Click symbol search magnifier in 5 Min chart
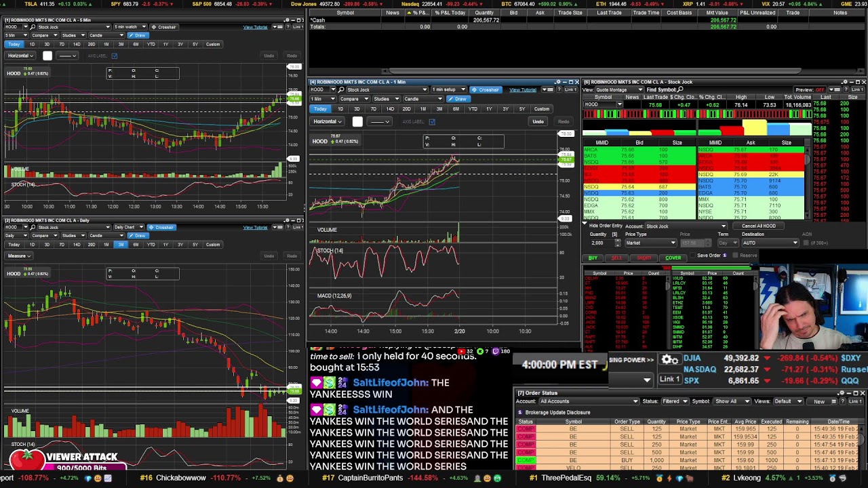 (x=33, y=27)
